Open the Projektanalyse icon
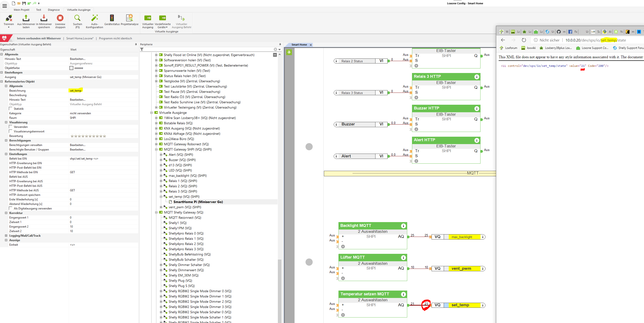644x323 pixels. (129, 18)
